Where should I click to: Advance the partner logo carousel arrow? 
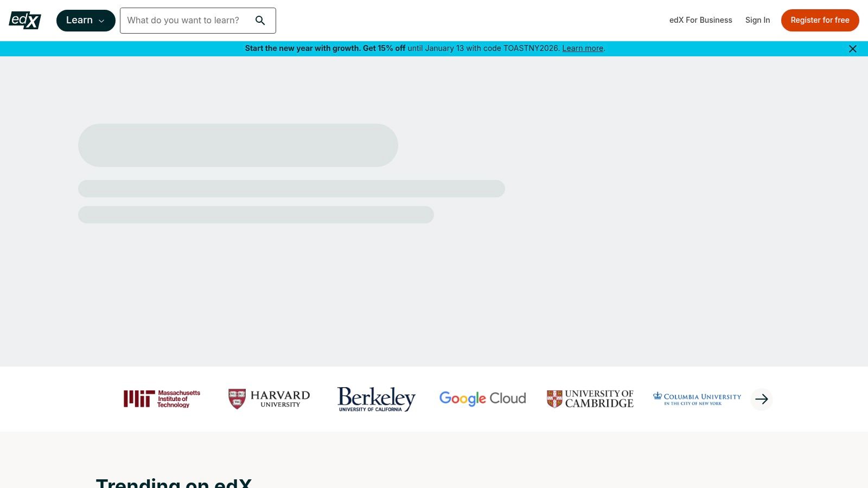[761, 399]
